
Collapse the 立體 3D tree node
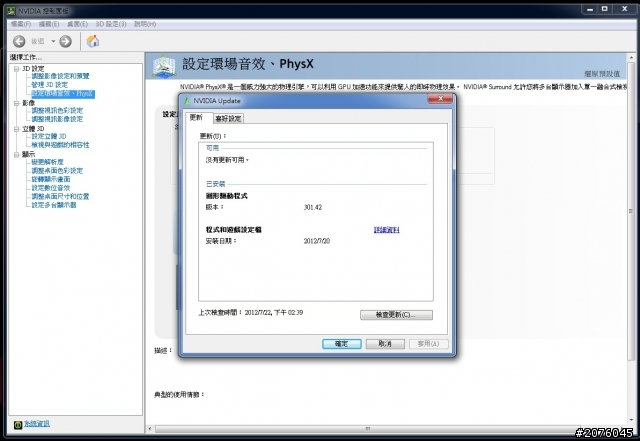pyautogui.click(x=16, y=129)
